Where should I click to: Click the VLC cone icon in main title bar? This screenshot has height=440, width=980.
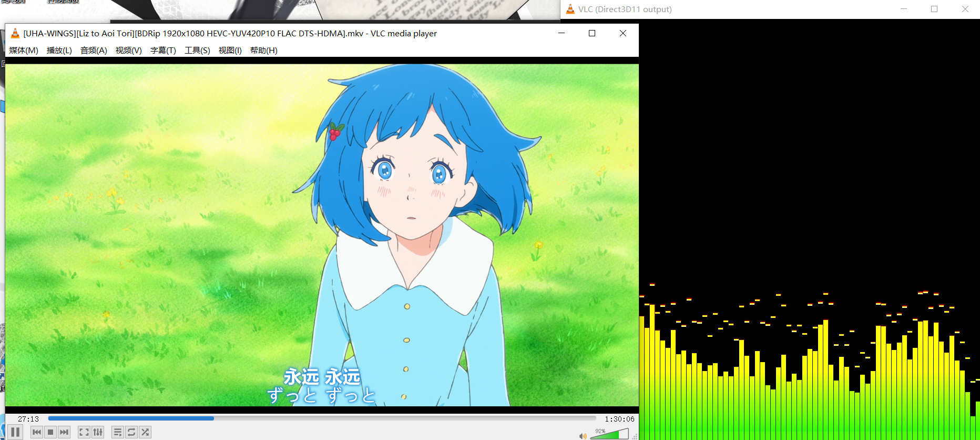tap(15, 33)
